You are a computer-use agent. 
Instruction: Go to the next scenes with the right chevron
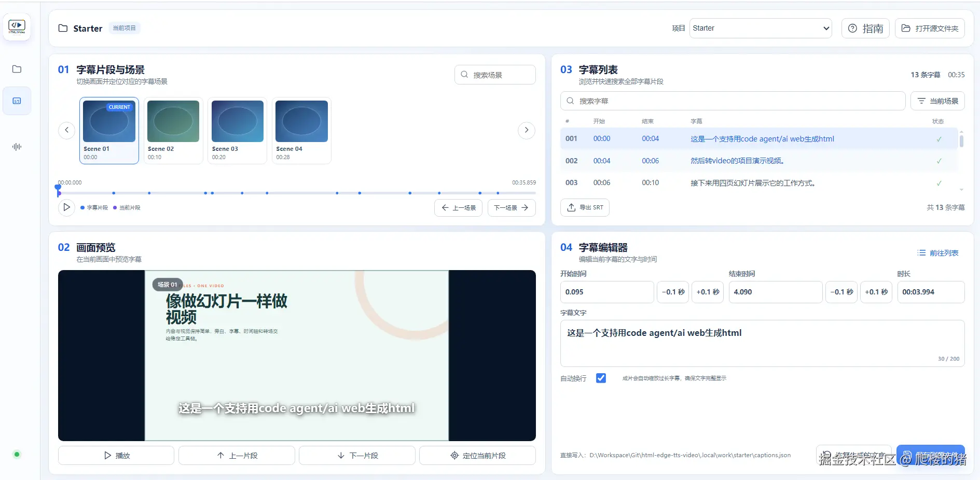(x=527, y=130)
